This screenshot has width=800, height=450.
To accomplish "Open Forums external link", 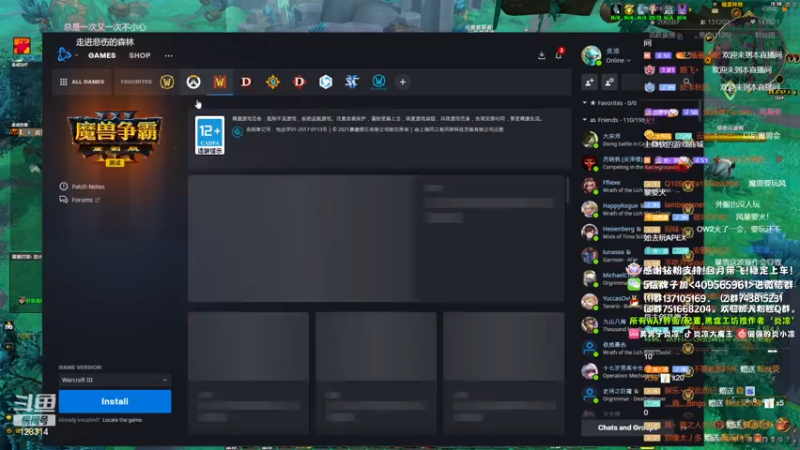I will click(x=80, y=200).
